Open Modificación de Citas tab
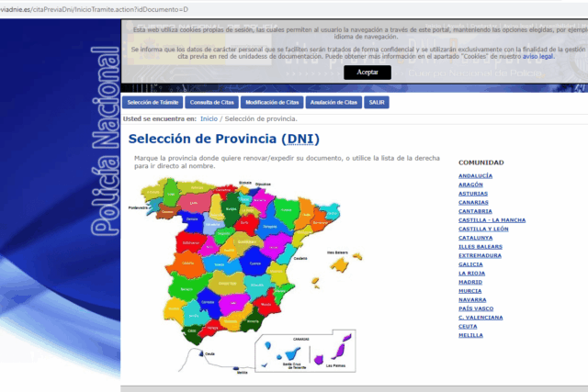This screenshot has height=392, width=588. click(x=272, y=102)
